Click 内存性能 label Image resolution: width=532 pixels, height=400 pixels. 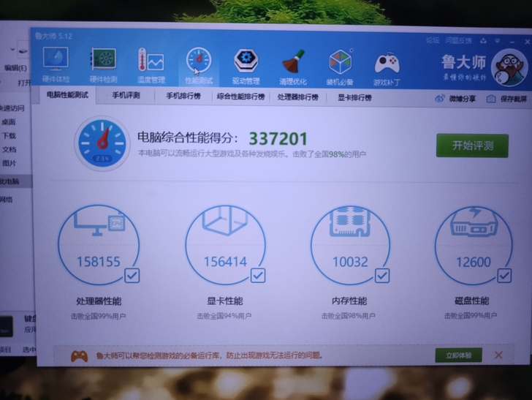[x=349, y=301]
